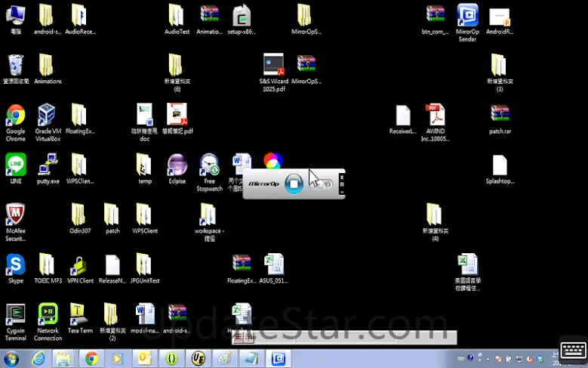Stop mirroring with the MirrorOp blue stop button
The image size is (588, 368).
click(x=294, y=184)
